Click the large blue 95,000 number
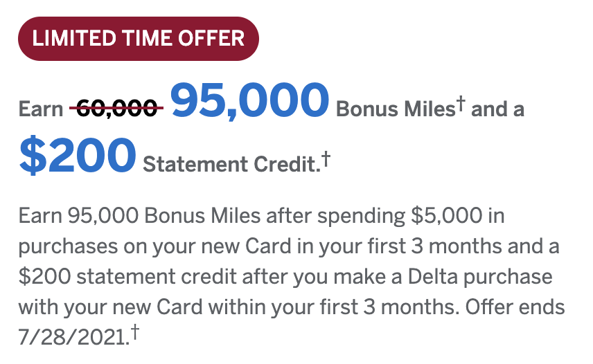The height and width of the screenshot is (364, 593). click(x=249, y=102)
